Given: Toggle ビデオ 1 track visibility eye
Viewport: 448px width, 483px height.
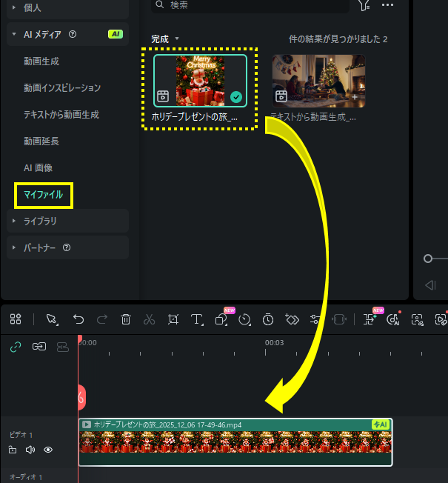Looking at the screenshot, I should pyautogui.click(x=48, y=450).
